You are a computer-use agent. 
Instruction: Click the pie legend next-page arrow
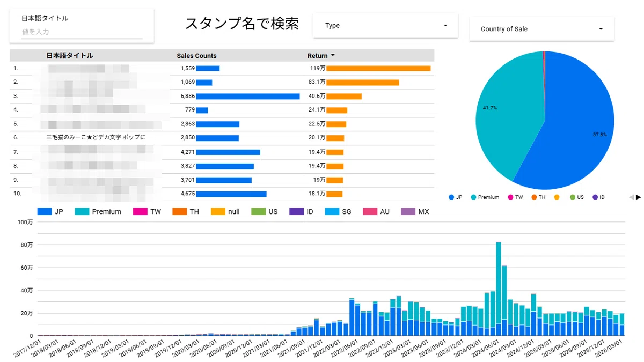[638, 197]
